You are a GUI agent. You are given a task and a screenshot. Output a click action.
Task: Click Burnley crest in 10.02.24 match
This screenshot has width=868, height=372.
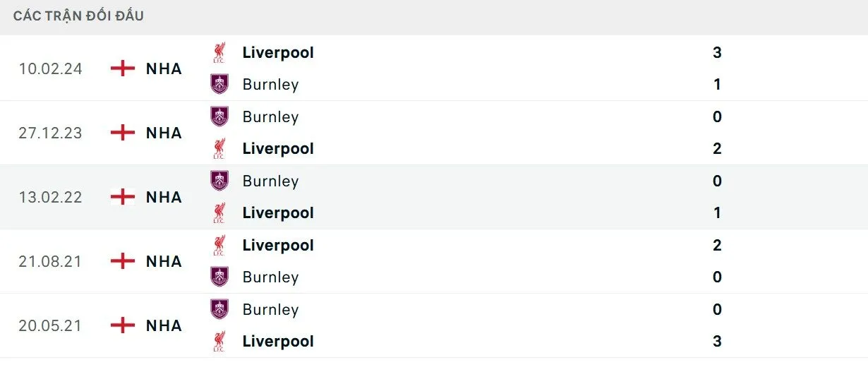[219, 85]
